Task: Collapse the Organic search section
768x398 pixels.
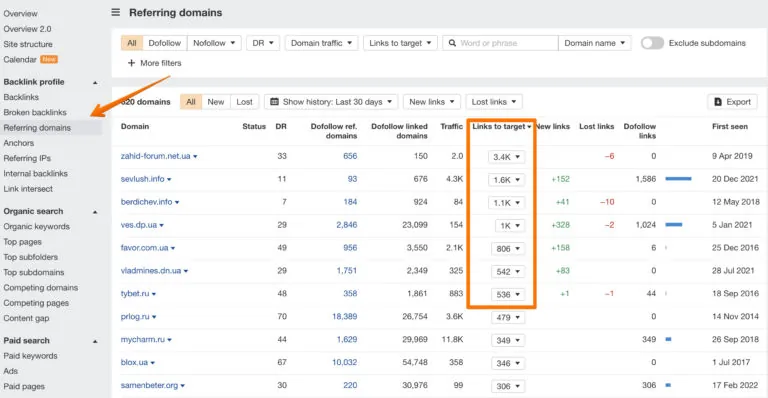Action: pyautogui.click(x=95, y=212)
